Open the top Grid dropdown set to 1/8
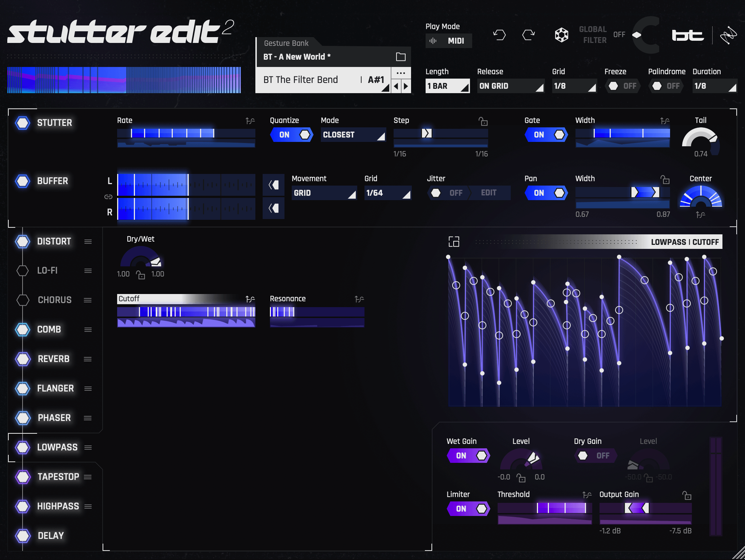The height and width of the screenshot is (560, 745). tap(574, 86)
